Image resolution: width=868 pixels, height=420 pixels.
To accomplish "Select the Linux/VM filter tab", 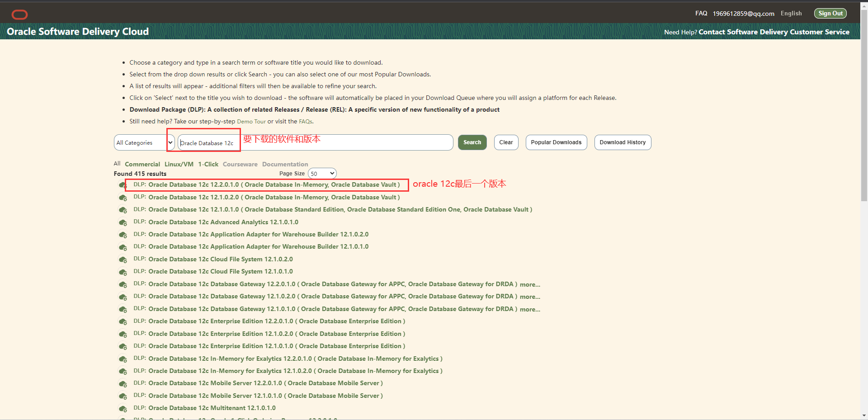I will [179, 164].
